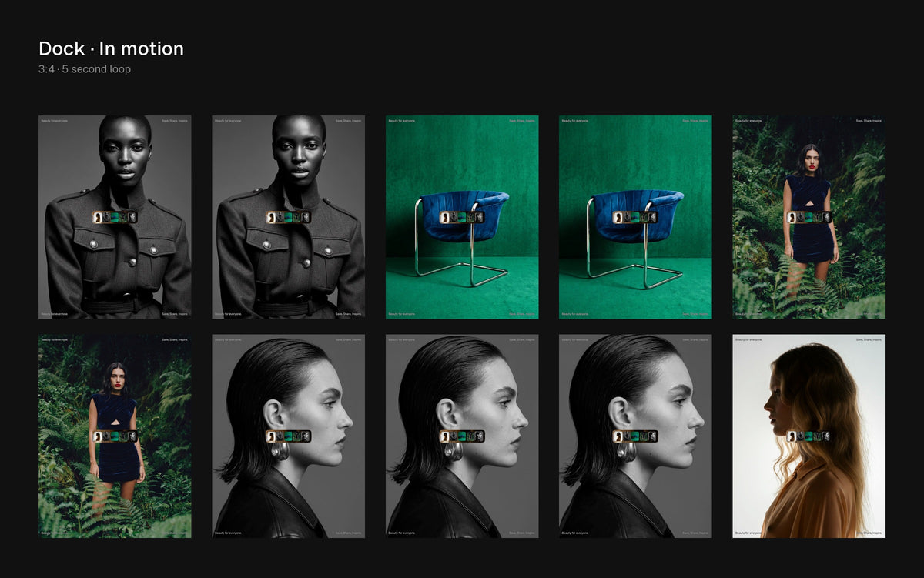Open the second military jacket portrait poster
Screen dimensions: 924x578
289,217
